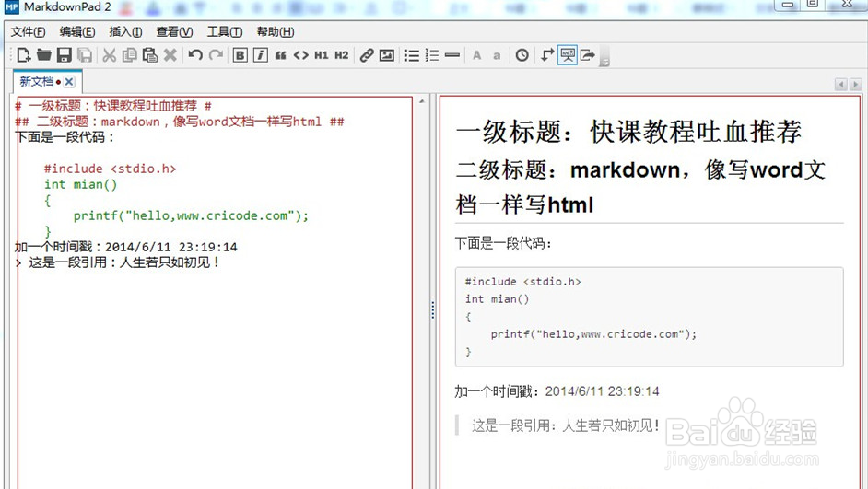Insert a blockquote with the quote icon
Viewport: 868px width, 489px height.
click(281, 54)
